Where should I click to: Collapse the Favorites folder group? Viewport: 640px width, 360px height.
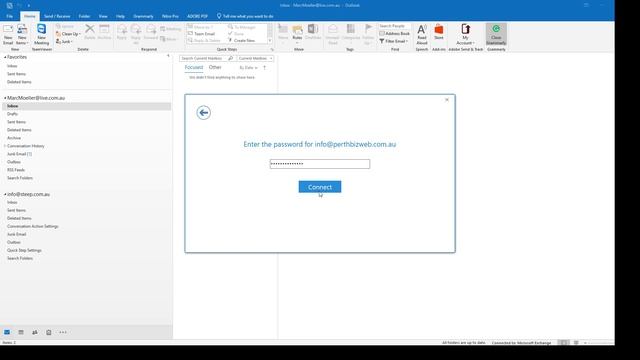click(5, 58)
